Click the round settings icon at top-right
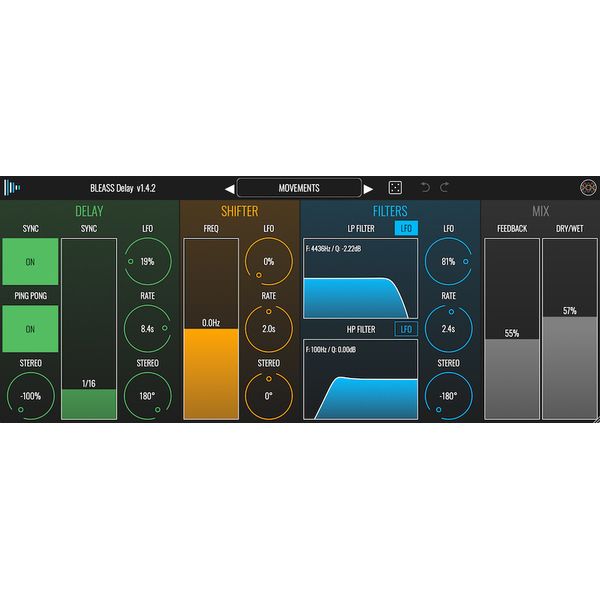600x600 pixels. (587, 188)
